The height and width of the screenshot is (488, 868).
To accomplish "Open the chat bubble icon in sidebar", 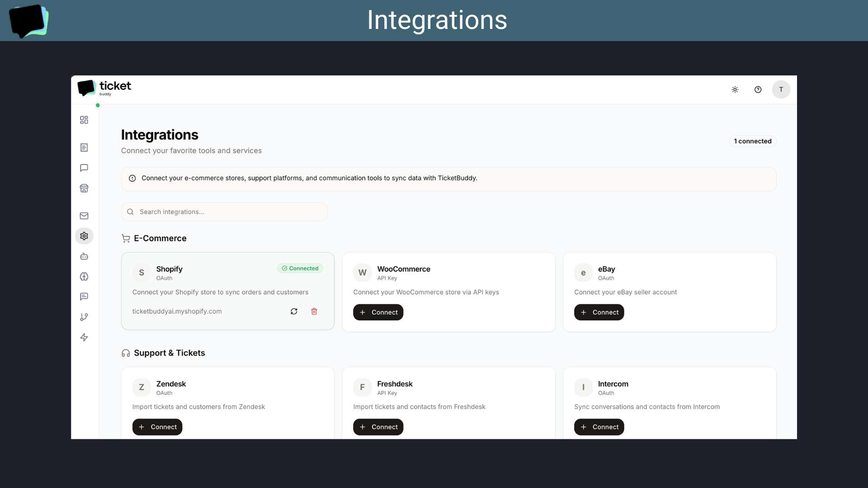I will [84, 168].
